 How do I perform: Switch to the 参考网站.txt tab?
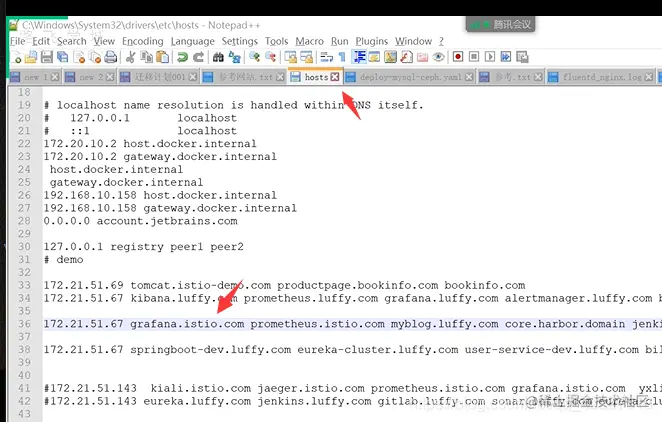[x=246, y=77]
